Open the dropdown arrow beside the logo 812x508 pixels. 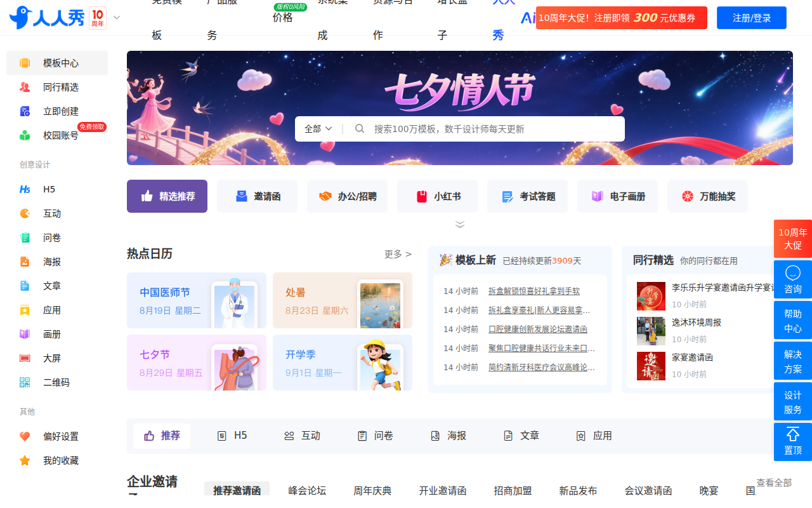[x=116, y=17]
